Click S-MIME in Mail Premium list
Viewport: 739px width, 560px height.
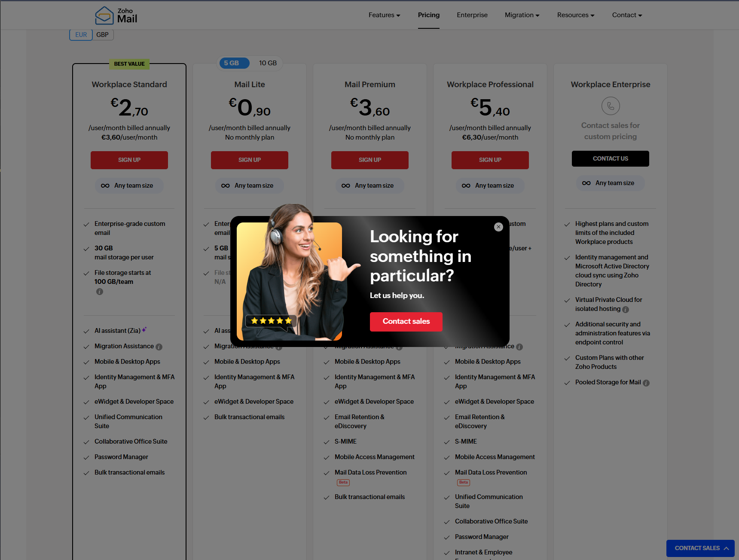[346, 441]
